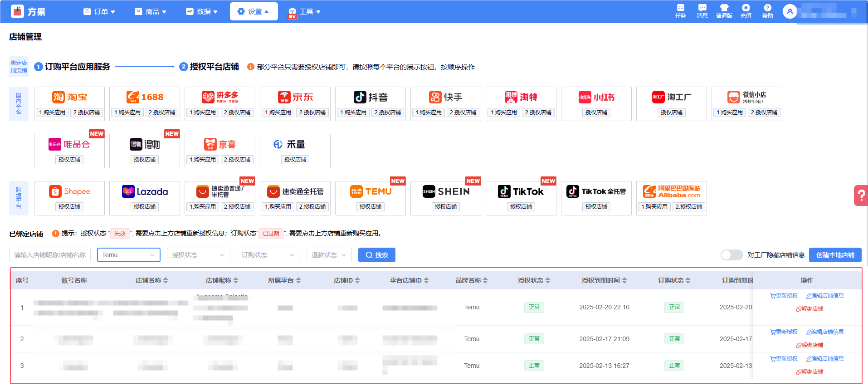Sort by 店铺名称 column arrows
The width and height of the screenshot is (868, 391).
pyautogui.click(x=166, y=280)
